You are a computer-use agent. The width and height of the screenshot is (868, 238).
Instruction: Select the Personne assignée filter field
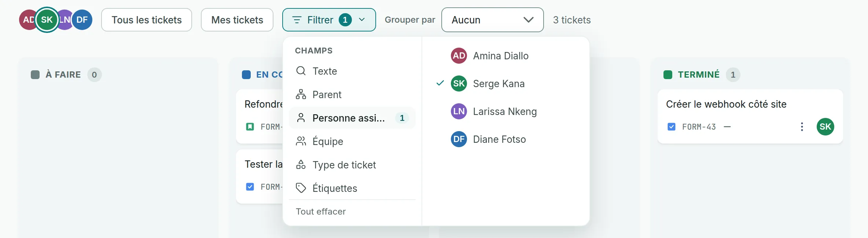[x=352, y=118]
